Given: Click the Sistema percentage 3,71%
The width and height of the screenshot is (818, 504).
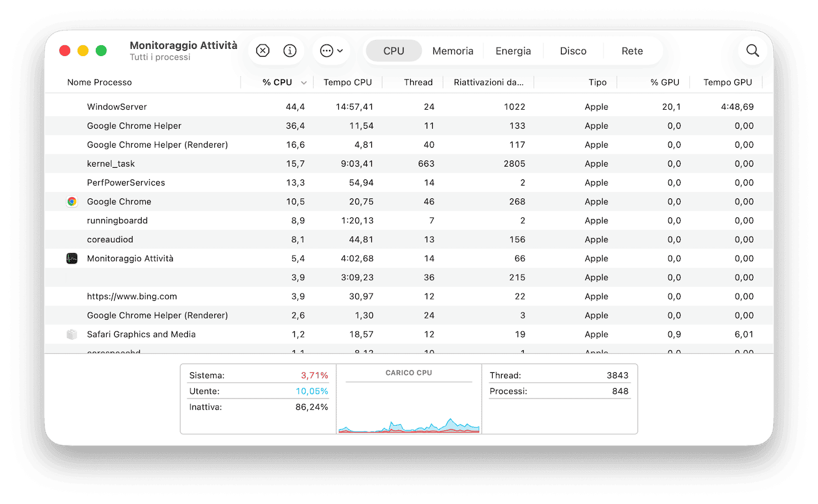Looking at the screenshot, I should (x=314, y=375).
